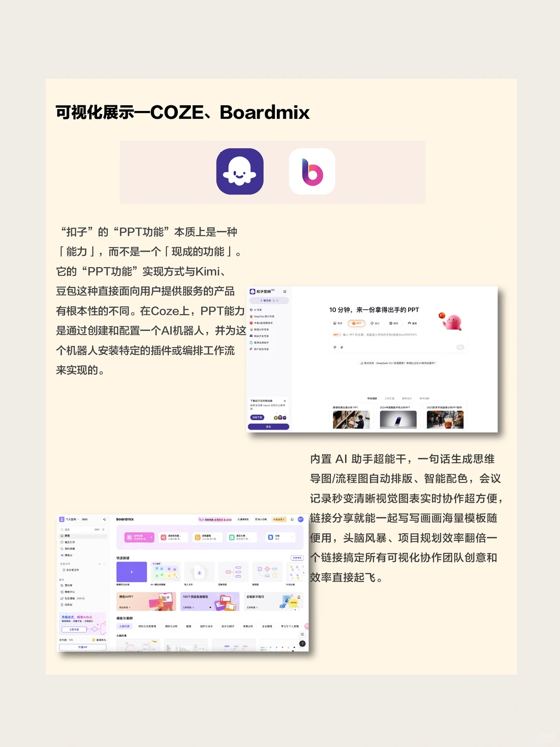Click the pink whiteboard card in Boardmix banner

point(139,537)
